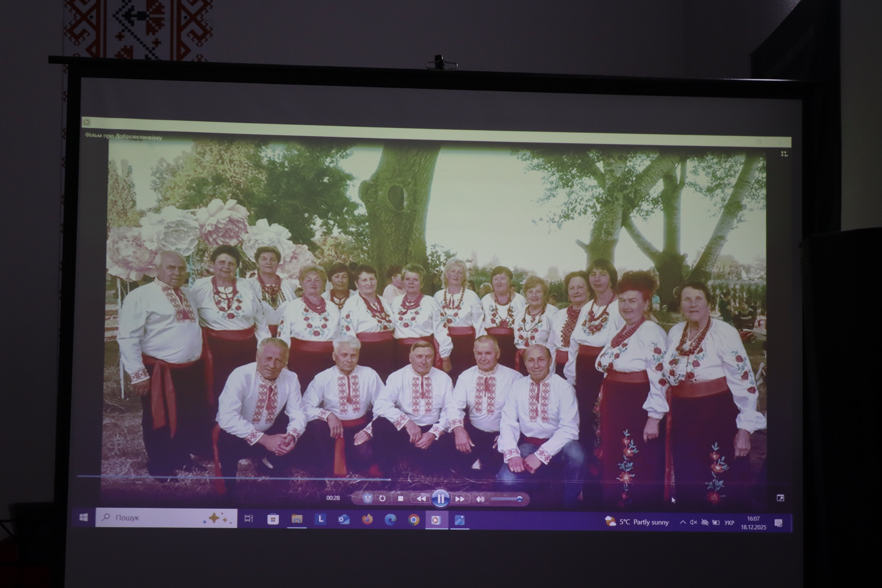
Task: Click the fast forward next button
Action: (x=460, y=499)
